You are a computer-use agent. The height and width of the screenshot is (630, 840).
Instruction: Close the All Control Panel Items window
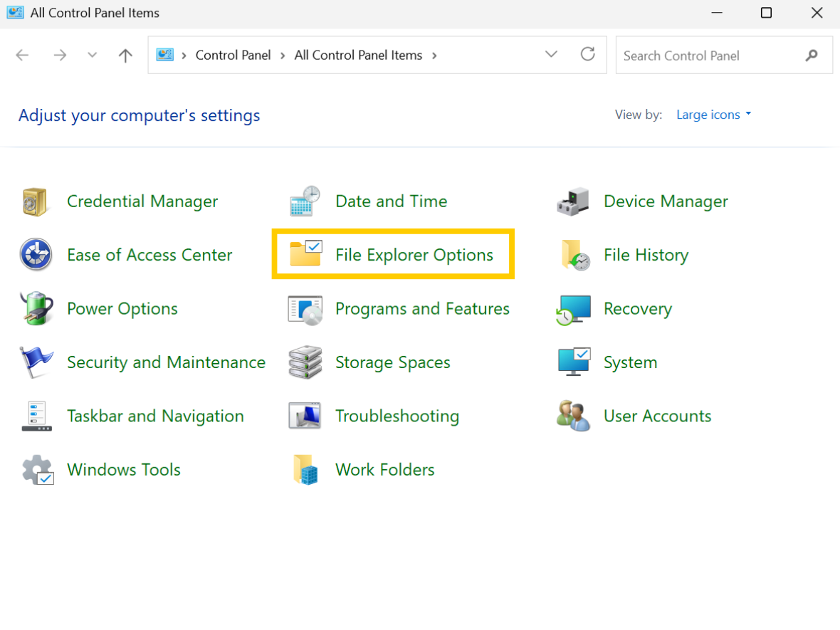pyautogui.click(x=817, y=12)
